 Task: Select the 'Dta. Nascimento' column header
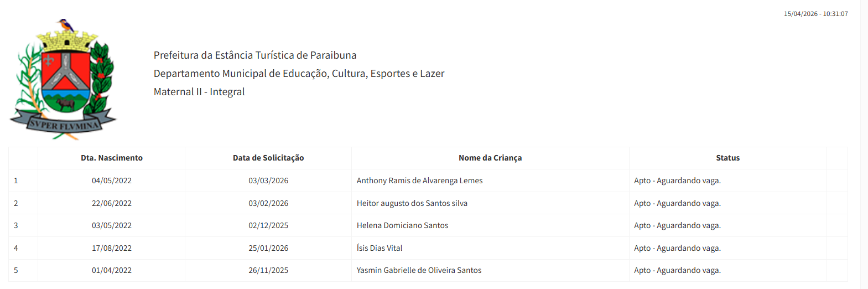click(x=112, y=158)
